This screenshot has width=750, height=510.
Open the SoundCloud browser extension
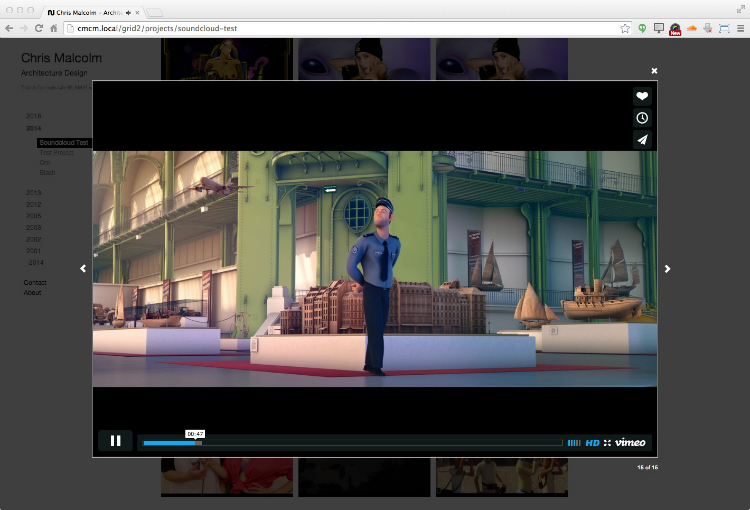(x=691, y=28)
